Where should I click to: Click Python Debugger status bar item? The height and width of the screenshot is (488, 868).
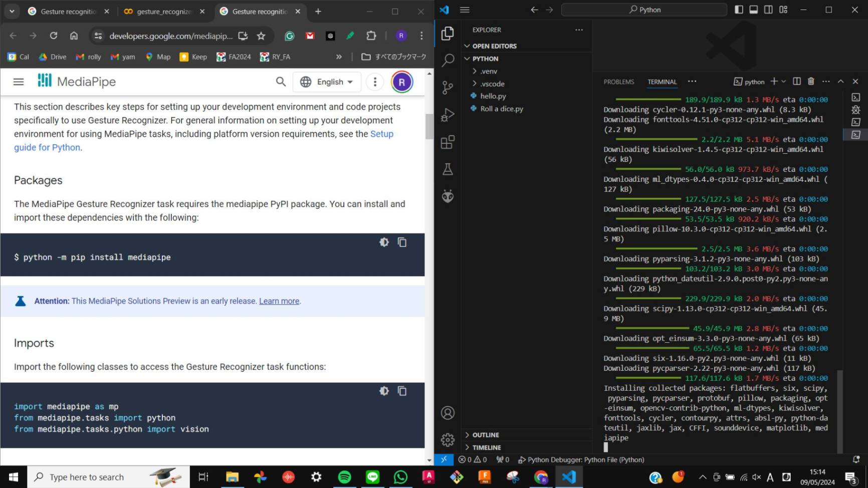pos(581,459)
